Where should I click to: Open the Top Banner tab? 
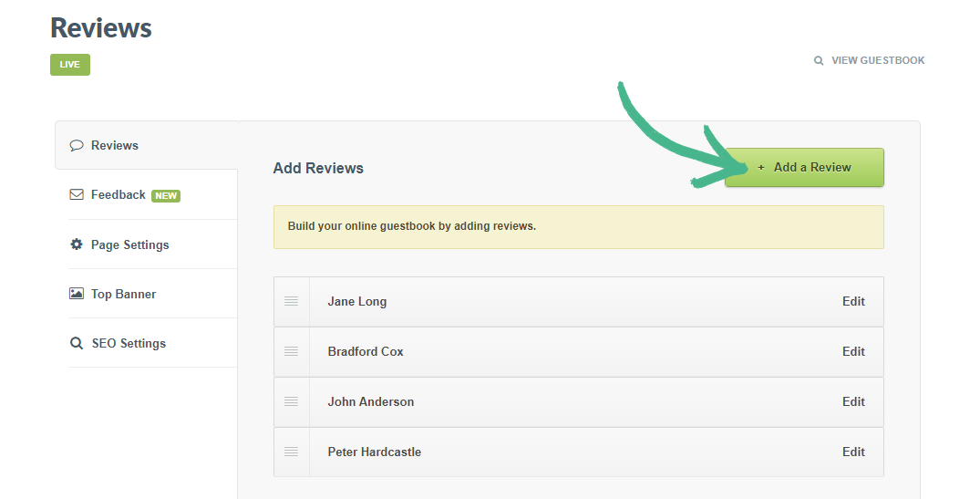click(x=123, y=294)
